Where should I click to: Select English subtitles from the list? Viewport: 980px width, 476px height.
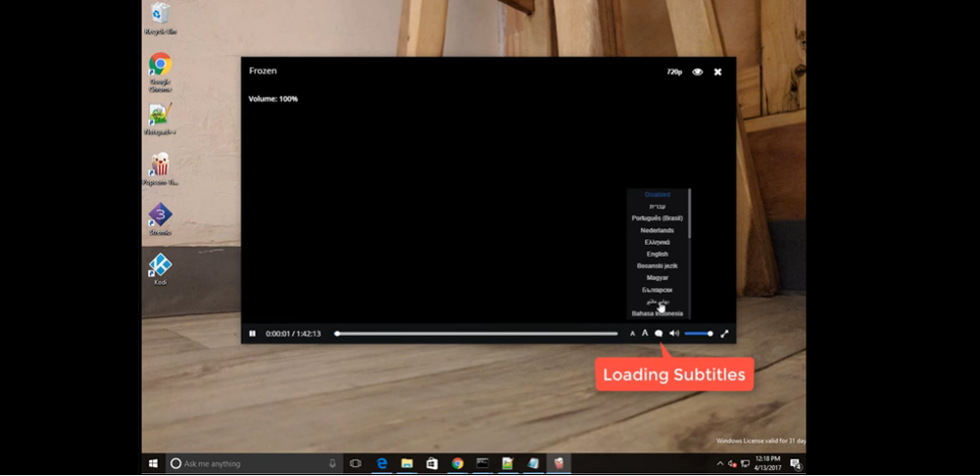pos(657,255)
